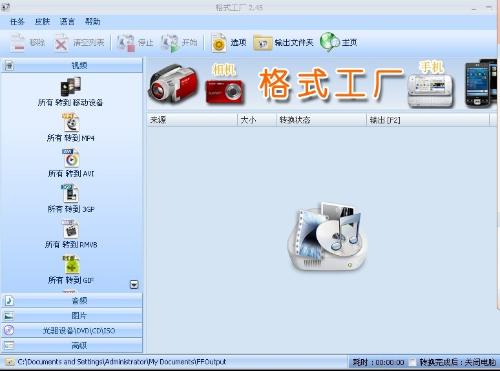Click the 来源 column header

click(192, 120)
